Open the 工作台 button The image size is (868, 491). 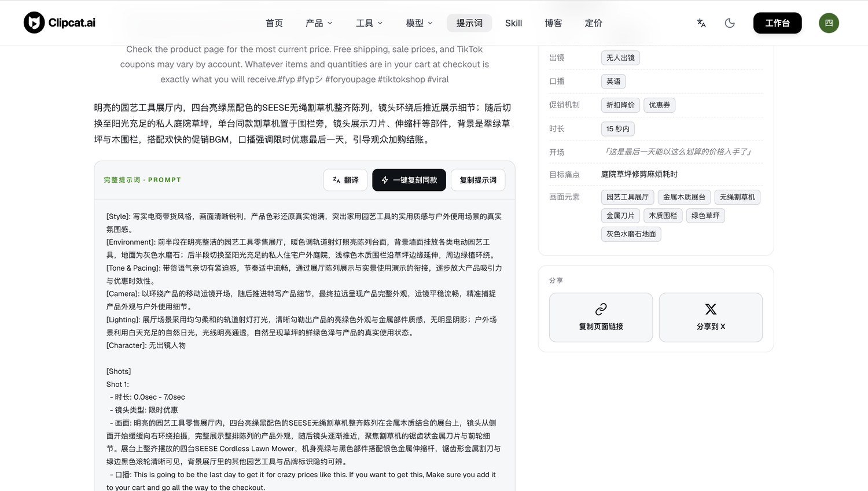[x=777, y=23]
